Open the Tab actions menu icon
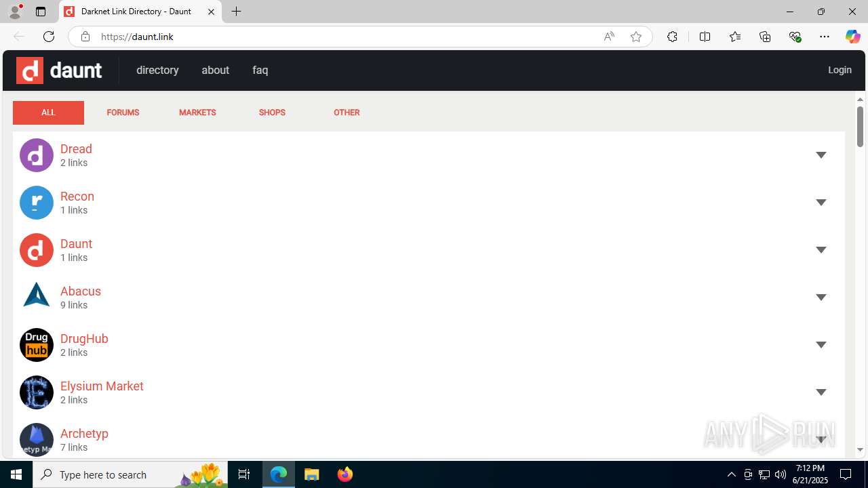The image size is (868, 488). (41, 12)
